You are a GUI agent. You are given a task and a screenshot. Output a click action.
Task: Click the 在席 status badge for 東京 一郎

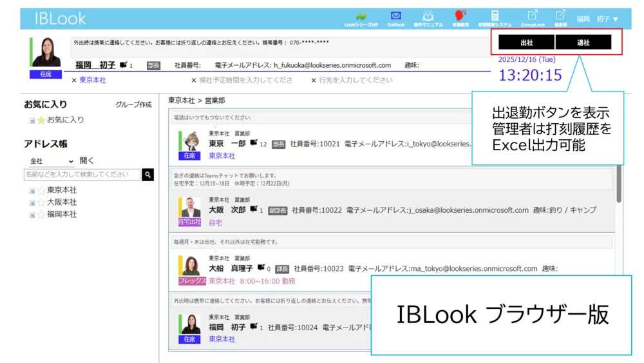(x=189, y=156)
